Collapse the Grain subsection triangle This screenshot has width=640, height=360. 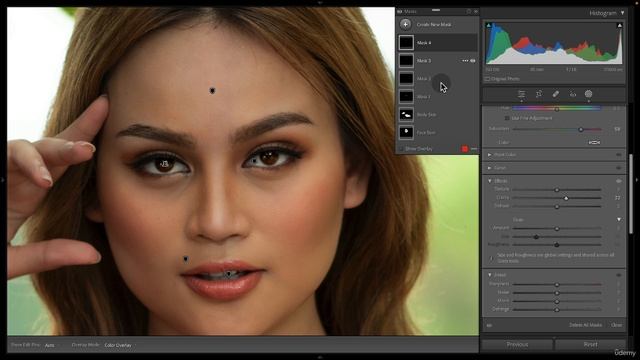[x=619, y=220]
